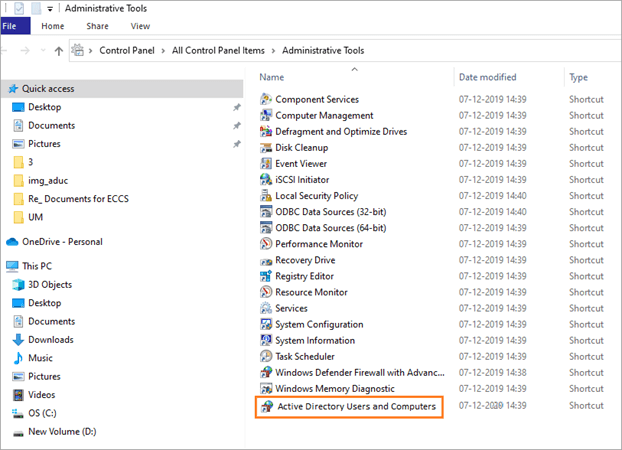Image resolution: width=622 pixels, height=450 pixels.
Task: Click the Services gear icon
Action: [x=266, y=308]
